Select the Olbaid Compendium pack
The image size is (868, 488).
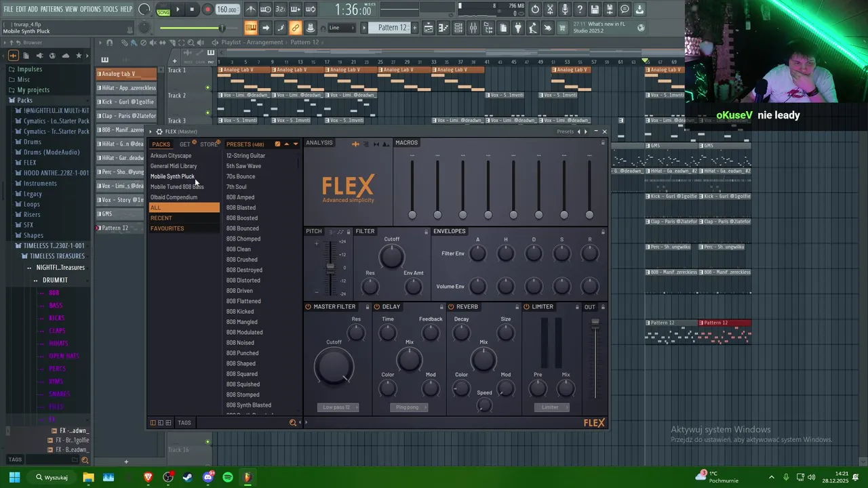(x=174, y=197)
